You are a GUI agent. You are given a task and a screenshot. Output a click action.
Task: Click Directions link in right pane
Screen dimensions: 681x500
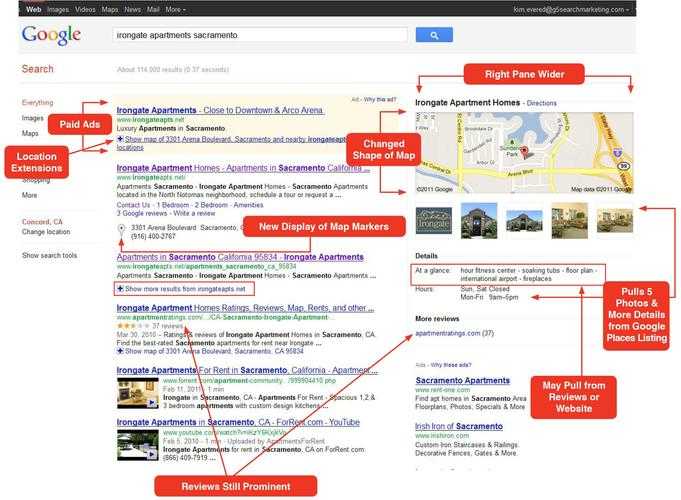tap(542, 103)
